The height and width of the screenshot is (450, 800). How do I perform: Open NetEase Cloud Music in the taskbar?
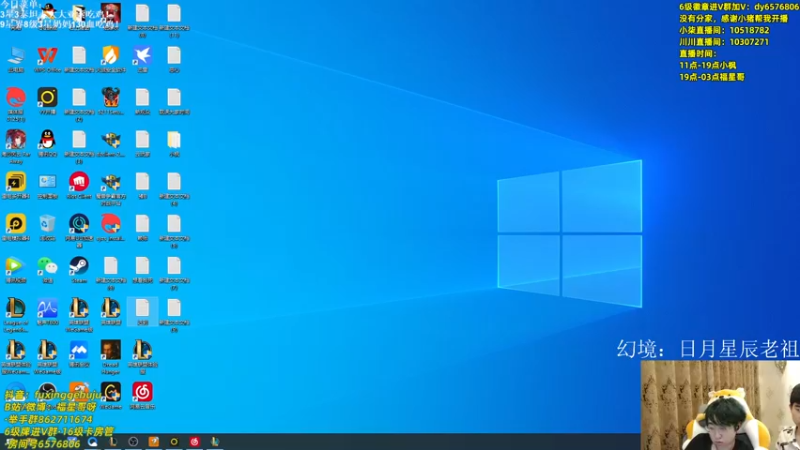pos(194,442)
